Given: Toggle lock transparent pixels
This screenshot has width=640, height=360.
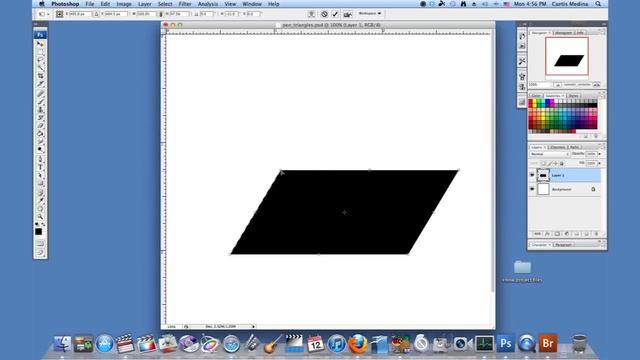Looking at the screenshot, I should click(543, 163).
